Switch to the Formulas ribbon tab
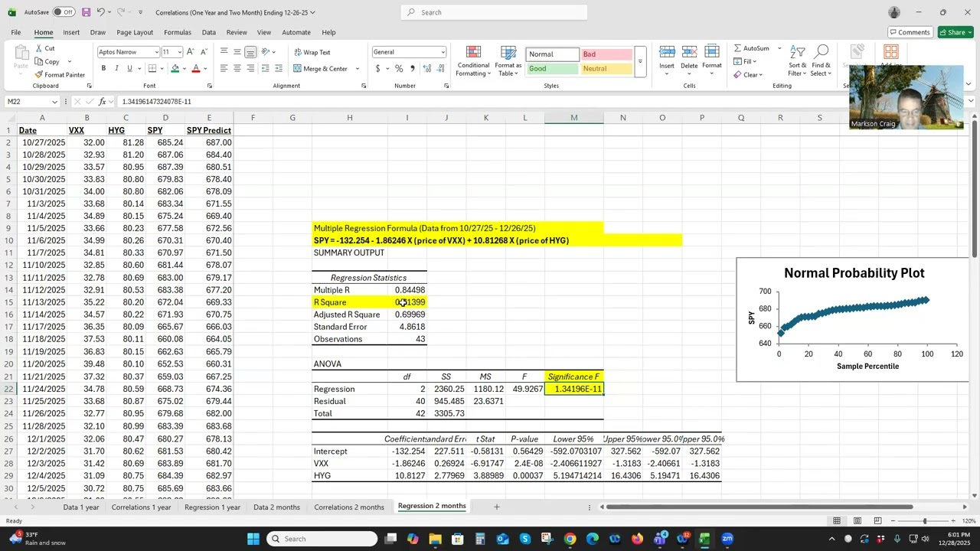980x551 pixels. coord(177,32)
